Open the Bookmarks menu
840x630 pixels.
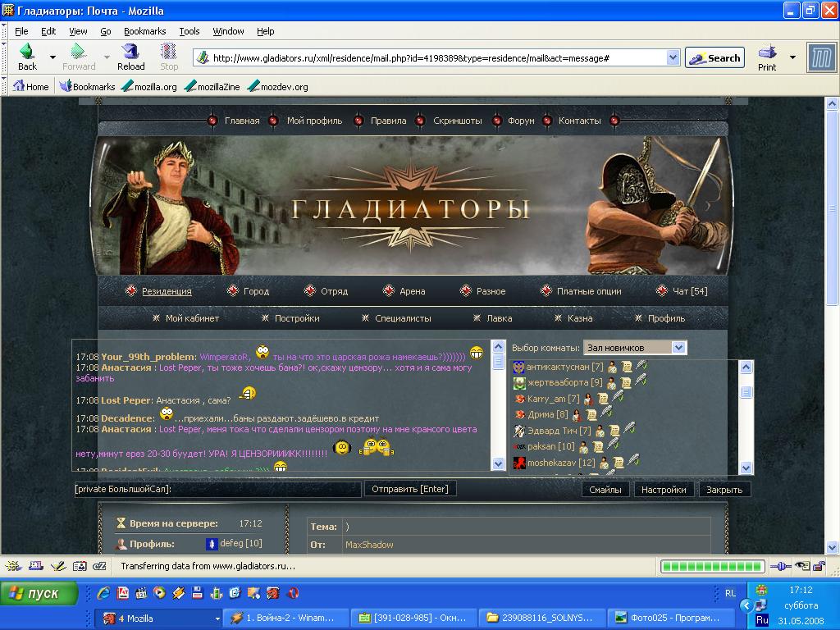(144, 31)
